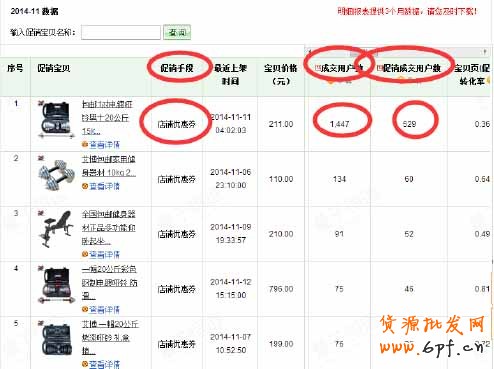Click the small red icon before 成交用户数
The width and height of the screenshot is (494, 369).
[x=317, y=68]
